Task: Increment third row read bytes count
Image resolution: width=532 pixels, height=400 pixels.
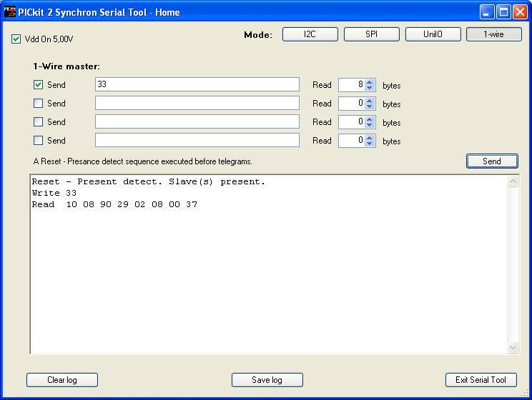Action: click(x=370, y=119)
